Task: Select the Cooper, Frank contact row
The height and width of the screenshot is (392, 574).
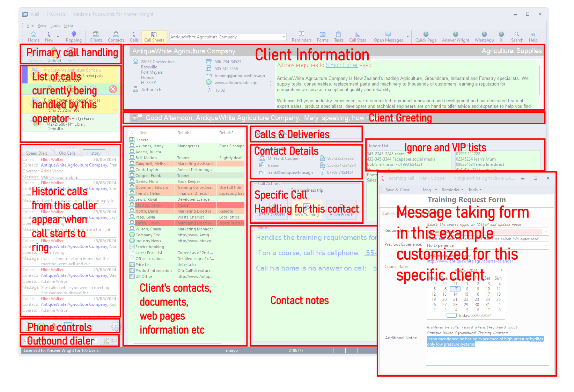Action: tap(186, 176)
